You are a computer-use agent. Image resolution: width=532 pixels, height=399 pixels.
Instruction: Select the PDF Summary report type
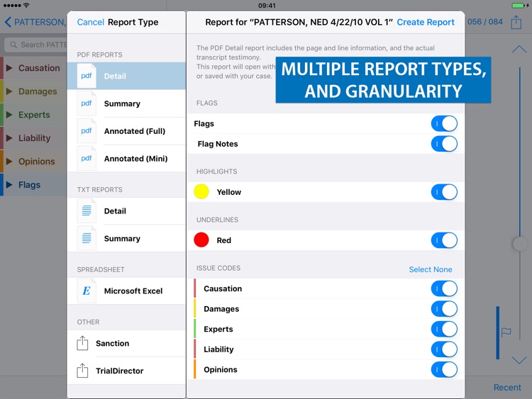[126, 103]
